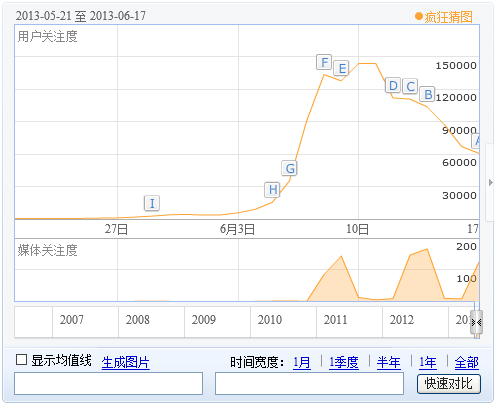The image size is (497, 405).
Task: Click news marker B on the chart
Action: (x=427, y=94)
